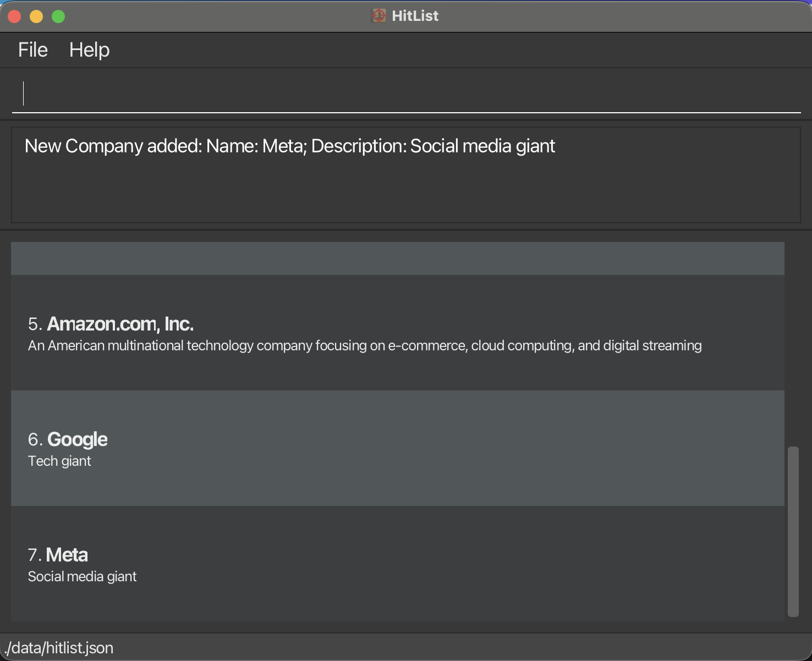Open the Help menu
Screen dimensions: 812x661
[x=89, y=49]
